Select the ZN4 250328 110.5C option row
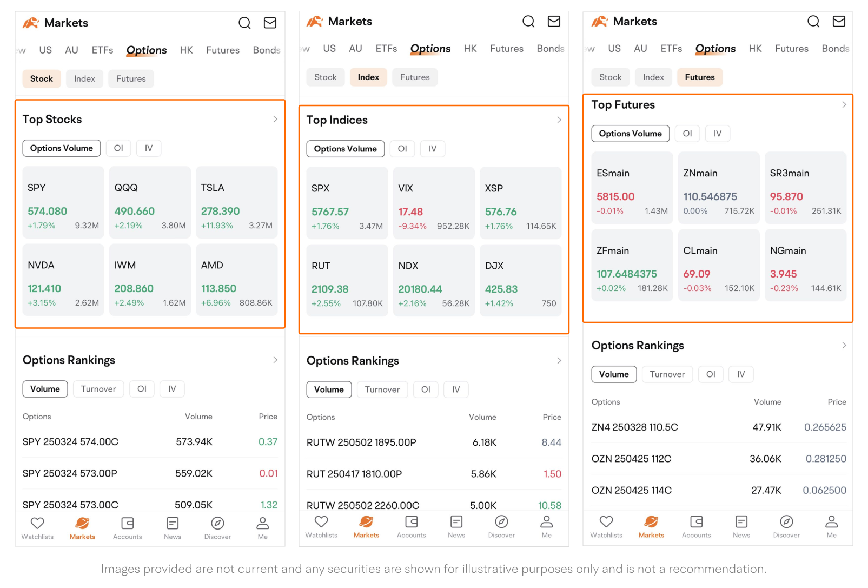 click(x=718, y=427)
